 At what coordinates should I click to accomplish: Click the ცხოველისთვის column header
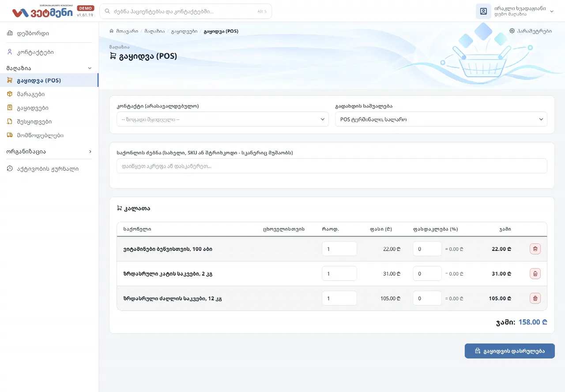pos(284,229)
